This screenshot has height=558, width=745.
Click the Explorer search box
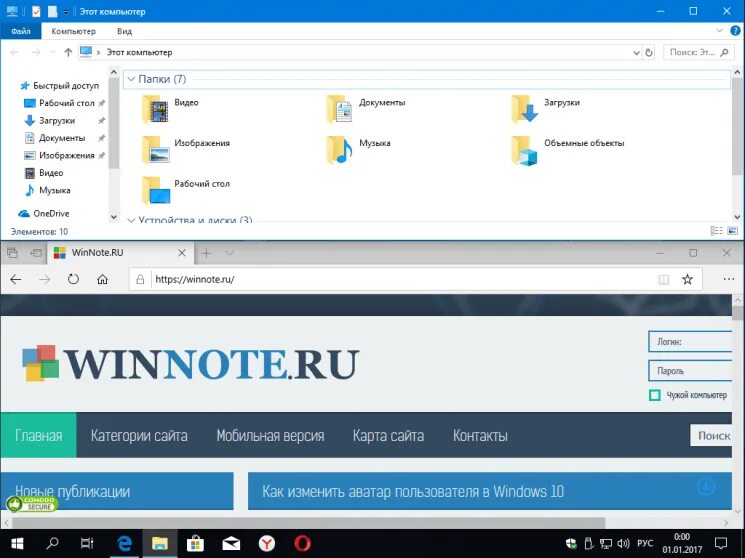point(697,52)
